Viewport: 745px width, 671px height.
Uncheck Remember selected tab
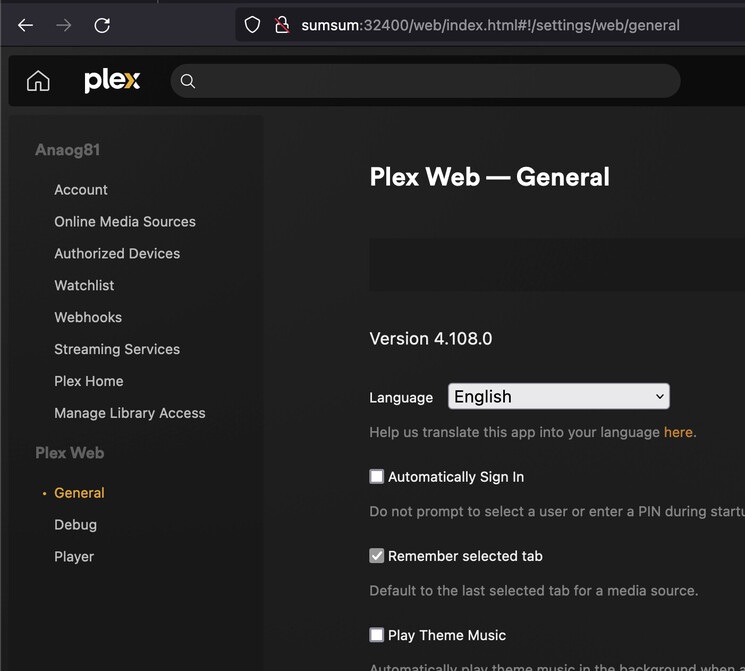click(377, 556)
